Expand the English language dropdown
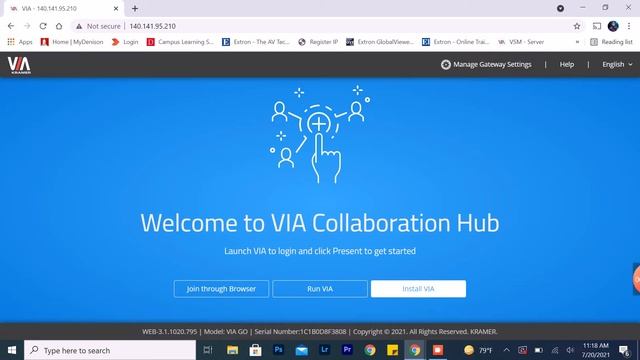 pyautogui.click(x=617, y=64)
